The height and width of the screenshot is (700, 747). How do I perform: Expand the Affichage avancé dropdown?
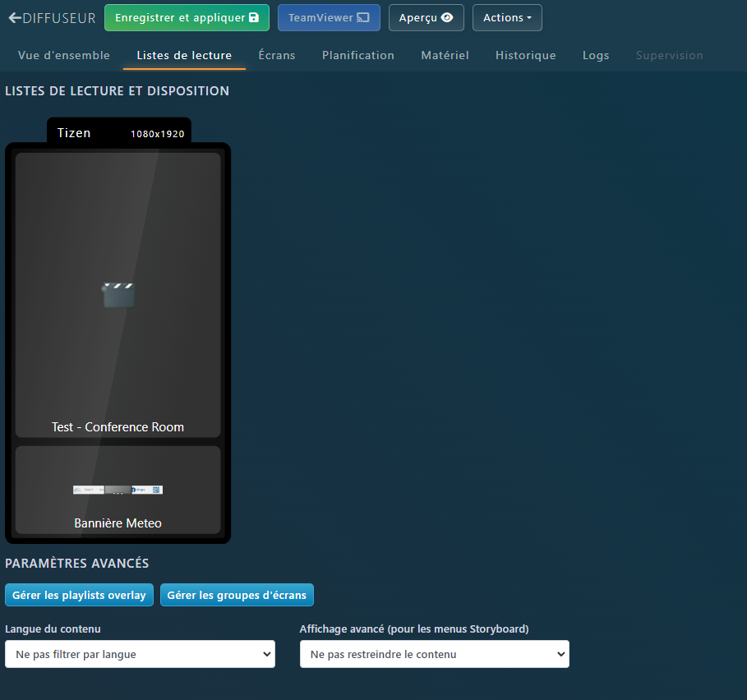point(434,654)
